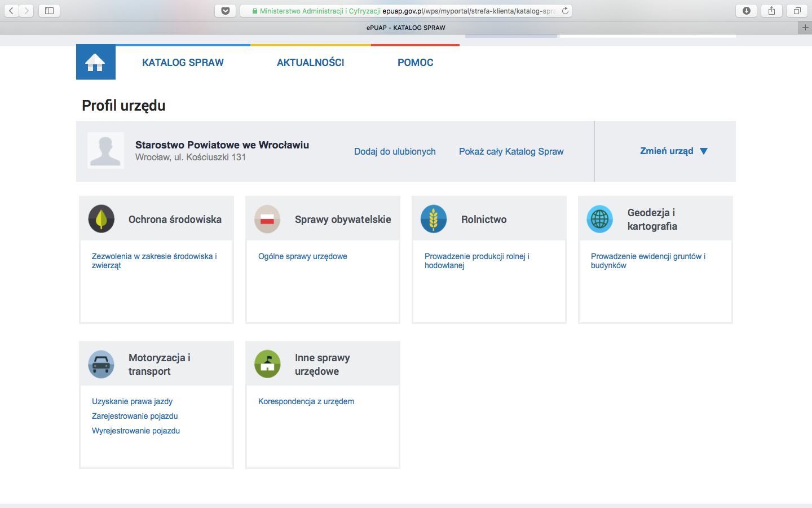Click the Safari address bar URL field

(406, 11)
